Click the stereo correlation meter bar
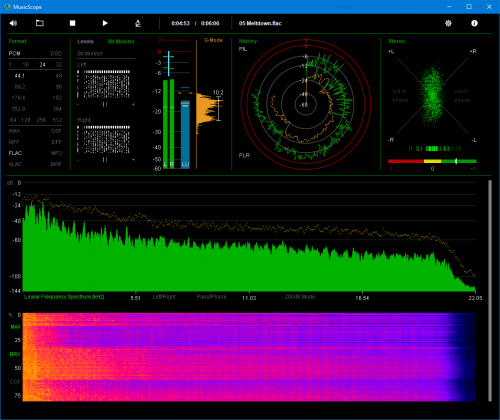Screen dimensions: 500x420 coord(432,161)
